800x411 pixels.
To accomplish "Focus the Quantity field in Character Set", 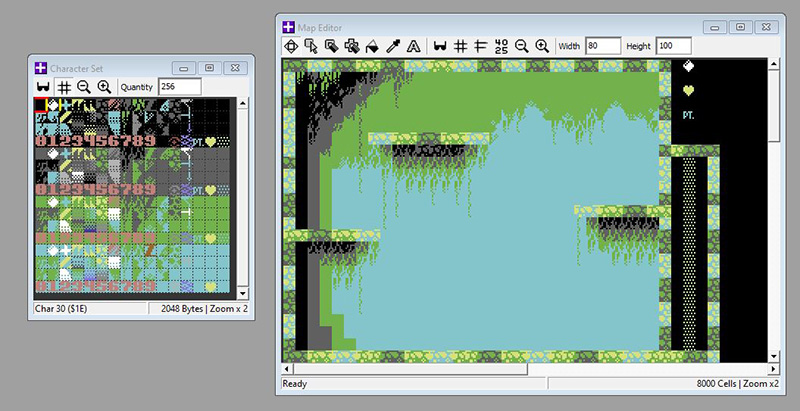I will tap(180, 87).
